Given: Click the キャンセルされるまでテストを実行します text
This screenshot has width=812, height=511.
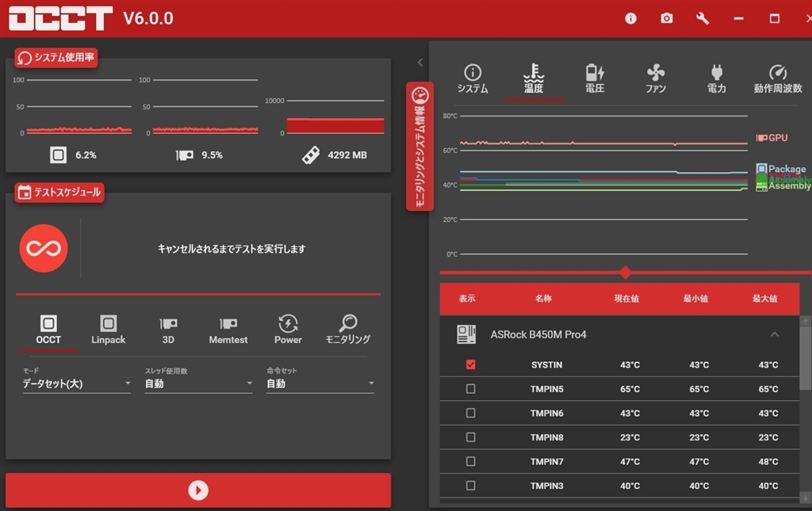Looking at the screenshot, I should (232, 249).
